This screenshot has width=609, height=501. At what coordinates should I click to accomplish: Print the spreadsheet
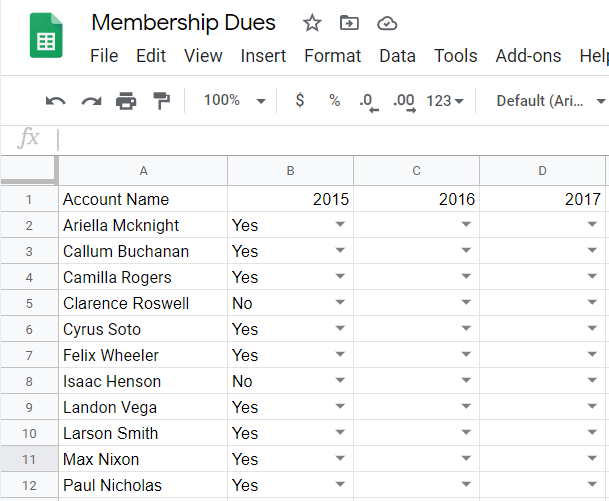point(126,101)
